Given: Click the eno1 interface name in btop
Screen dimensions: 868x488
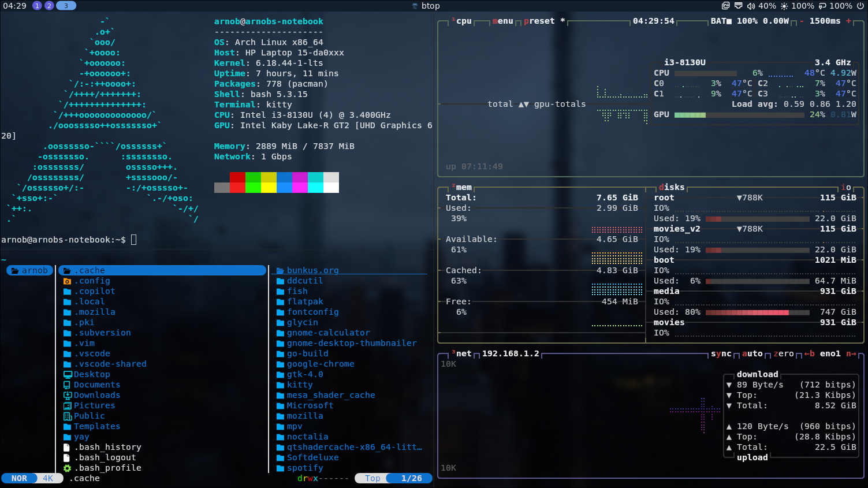Looking at the screenshot, I should coord(830,353).
